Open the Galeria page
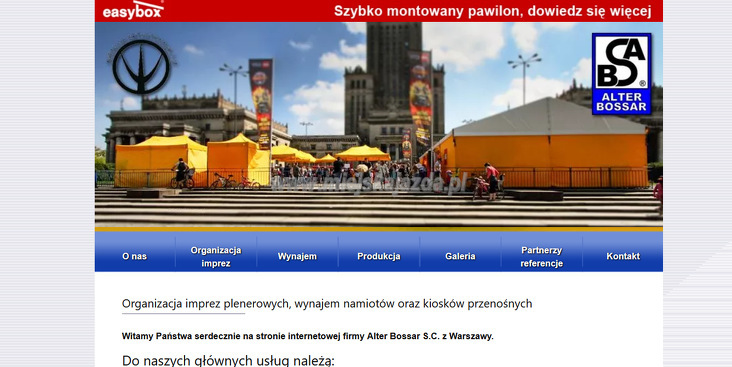This screenshot has width=732, height=367. [460, 256]
